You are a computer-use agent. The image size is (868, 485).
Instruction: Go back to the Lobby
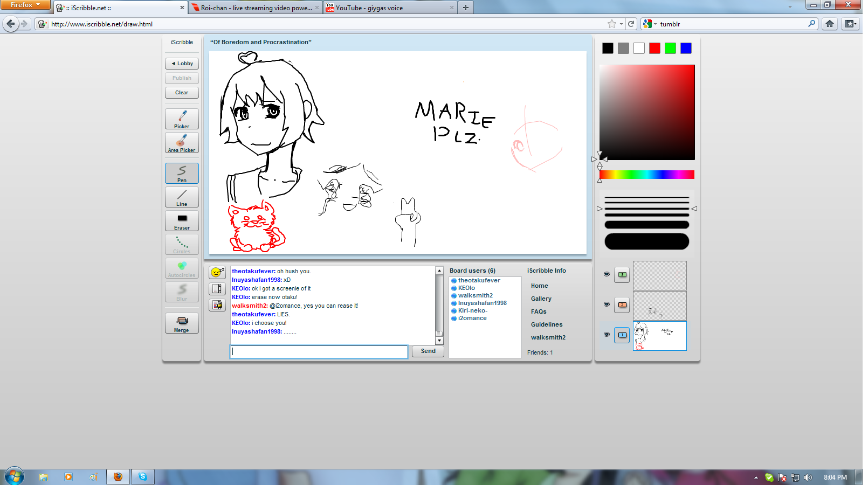[x=182, y=64]
